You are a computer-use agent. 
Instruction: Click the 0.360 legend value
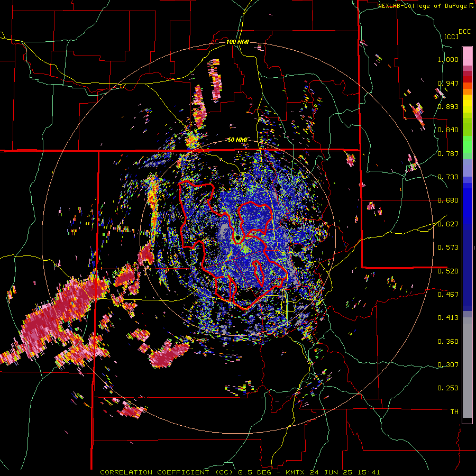(448, 342)
